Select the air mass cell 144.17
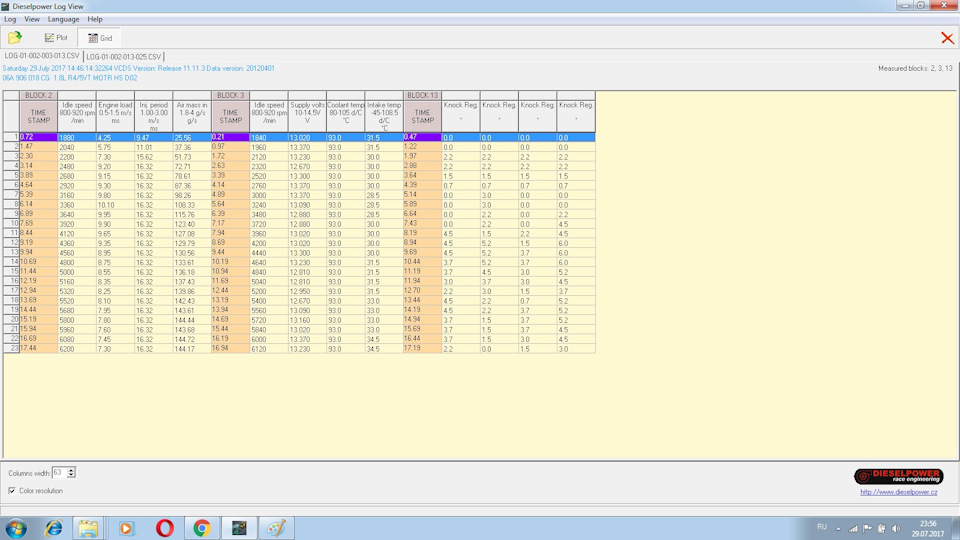Screen dimensions: 960x540 [192, 349]
